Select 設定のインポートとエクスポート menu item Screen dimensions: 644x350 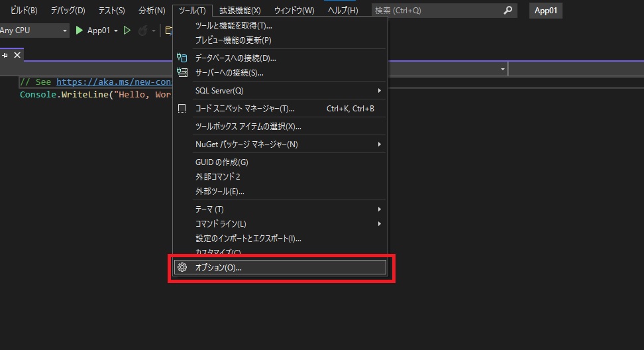(248, 239)
